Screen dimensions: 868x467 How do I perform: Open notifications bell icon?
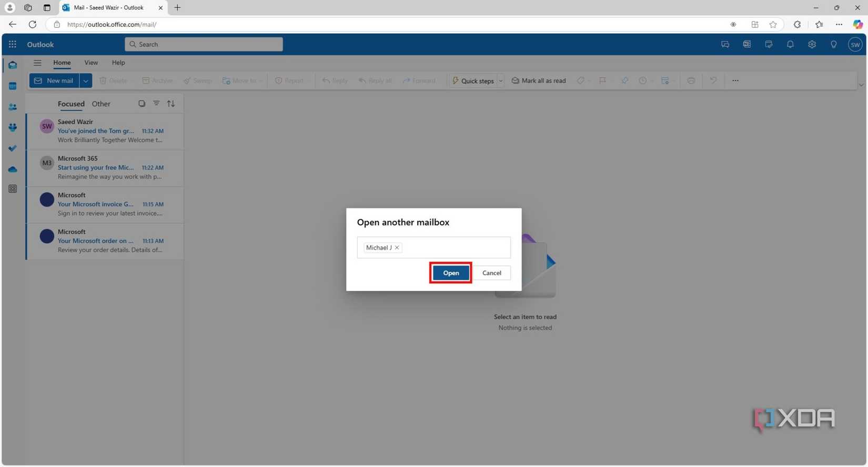pyautogui.click(x=790, y=45)
